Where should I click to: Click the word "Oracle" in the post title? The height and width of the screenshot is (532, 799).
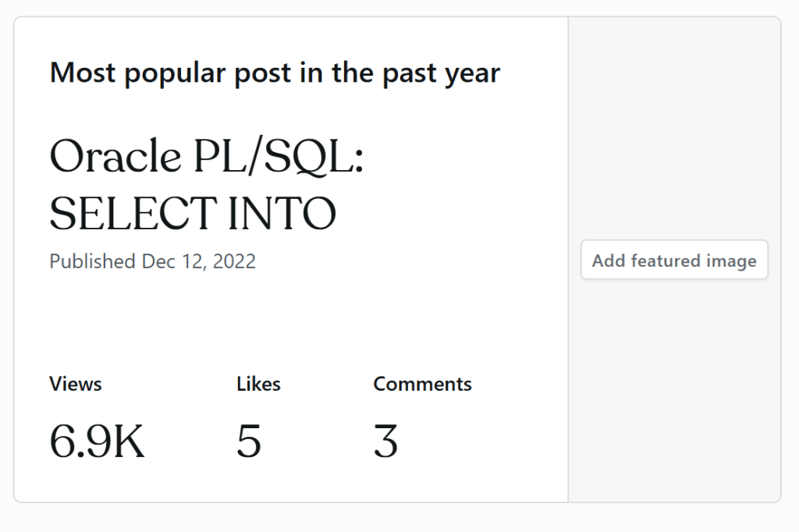point(115,157)
